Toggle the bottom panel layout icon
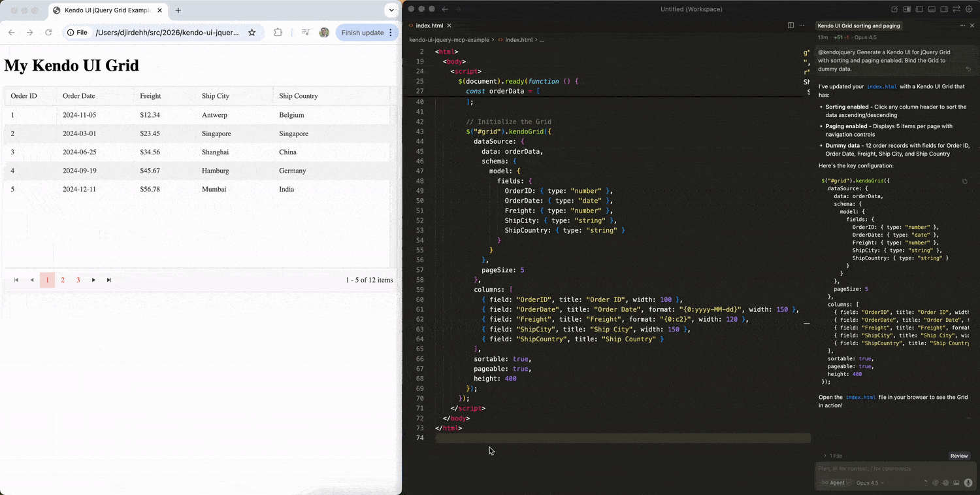 (x=932, y=9)
